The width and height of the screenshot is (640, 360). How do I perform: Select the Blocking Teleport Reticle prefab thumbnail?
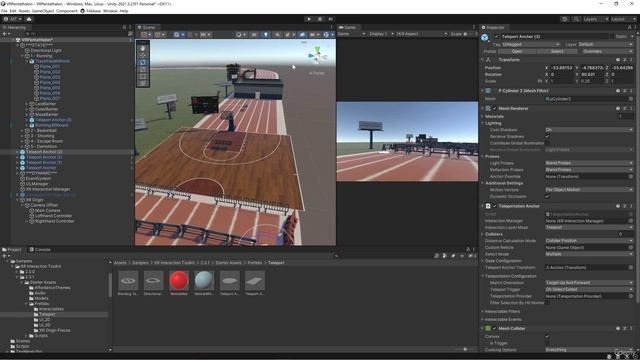tap(128, 280)
